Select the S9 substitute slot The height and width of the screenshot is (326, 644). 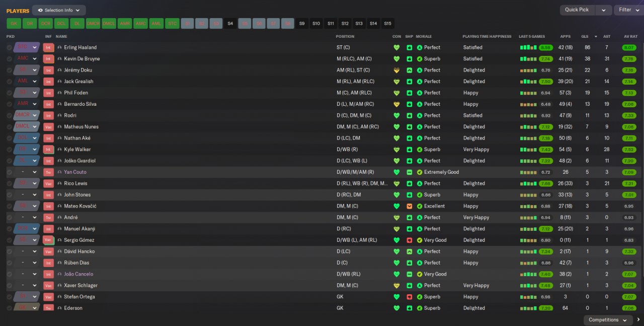(x=302, y=23)
